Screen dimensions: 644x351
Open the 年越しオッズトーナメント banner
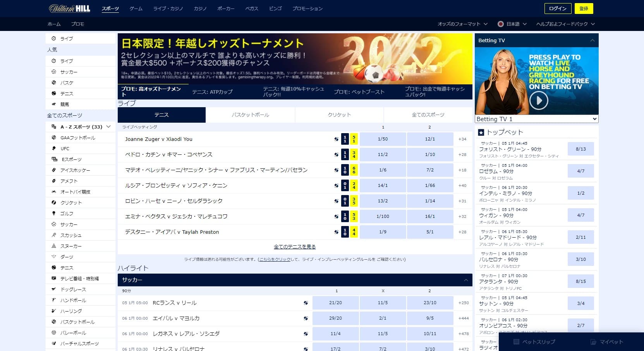295,58
